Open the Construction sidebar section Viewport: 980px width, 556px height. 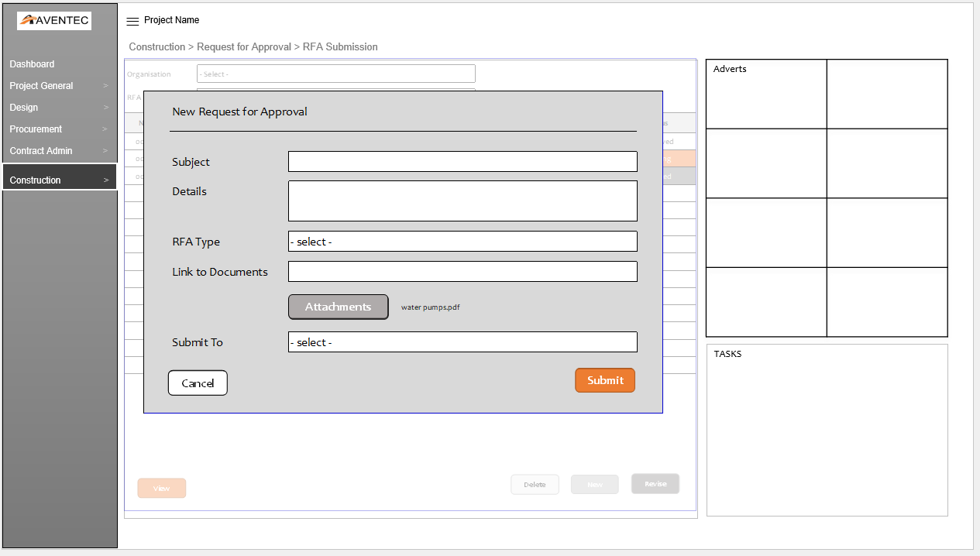[x=36, y=180]
